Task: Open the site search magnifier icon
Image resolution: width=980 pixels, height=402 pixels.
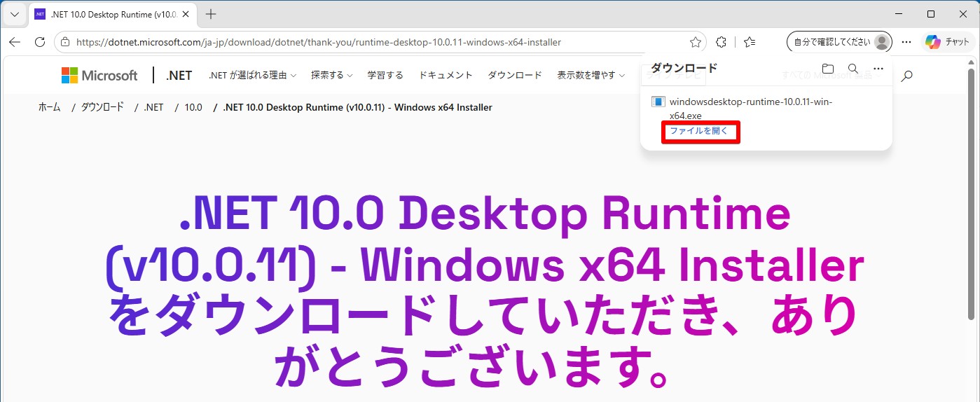Action: tap(907, 76)
